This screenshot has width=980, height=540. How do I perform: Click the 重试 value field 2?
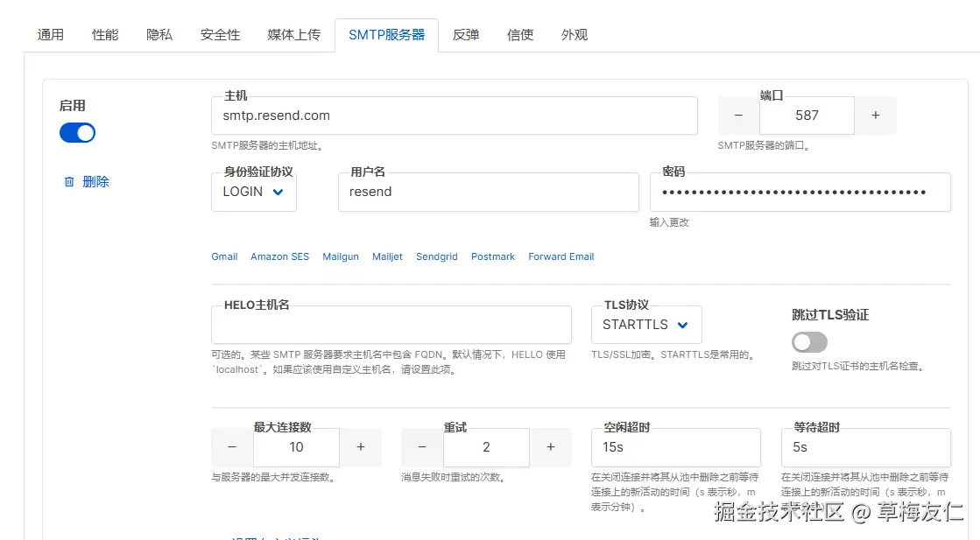coord(486,447)
